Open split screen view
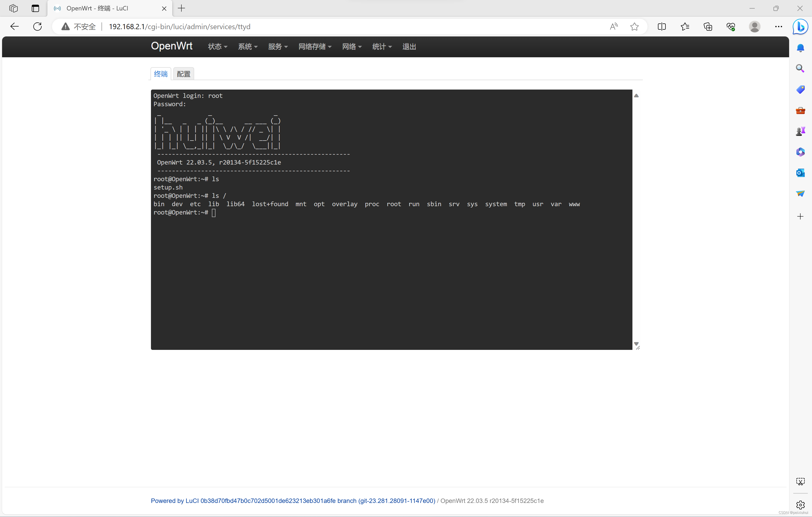 (662, 26)
